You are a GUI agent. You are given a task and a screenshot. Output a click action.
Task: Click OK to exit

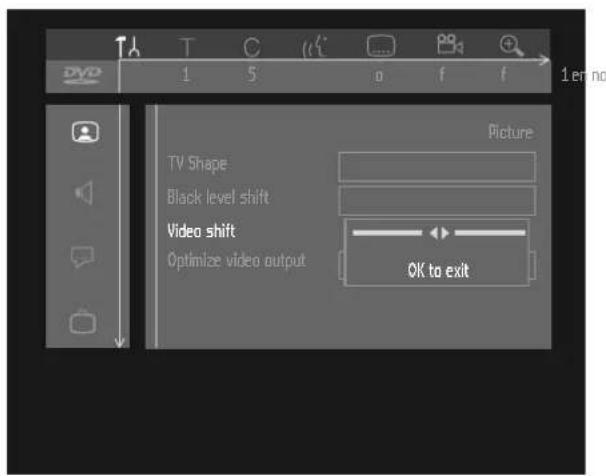pyautogui.click(x=438, y=270)
